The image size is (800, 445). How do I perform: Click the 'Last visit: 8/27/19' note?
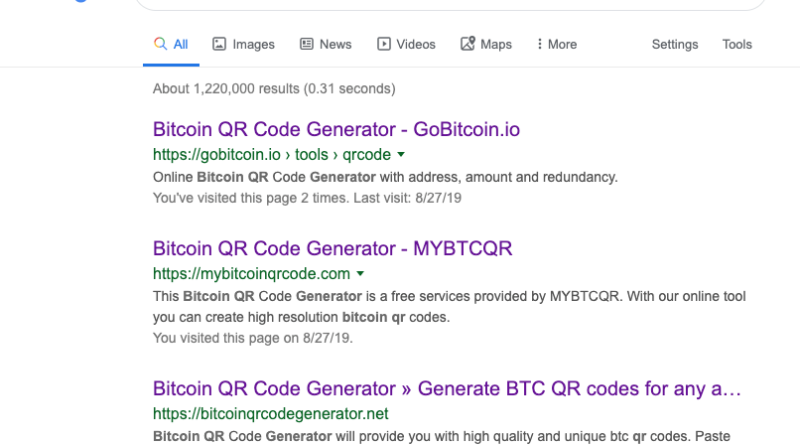[x=407, y=198]
